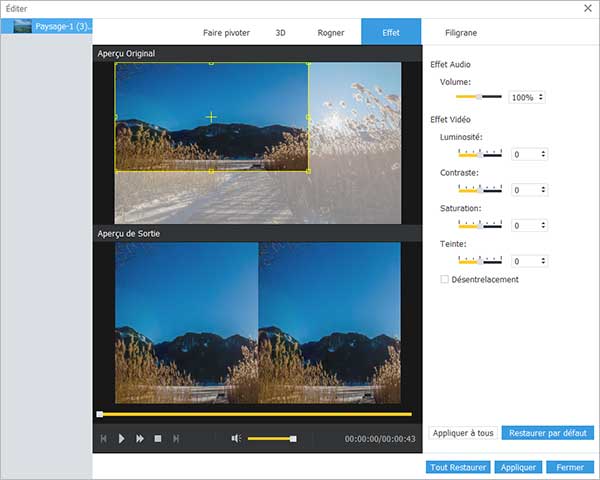Open the Volume percentage spinner
This screenshot has width=600, height=480.
pos(527,97)
